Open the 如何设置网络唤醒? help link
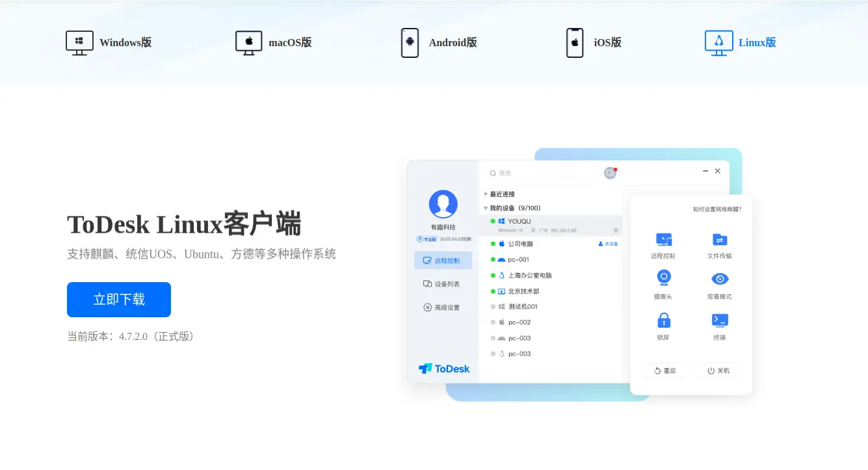 pos(717,209)
